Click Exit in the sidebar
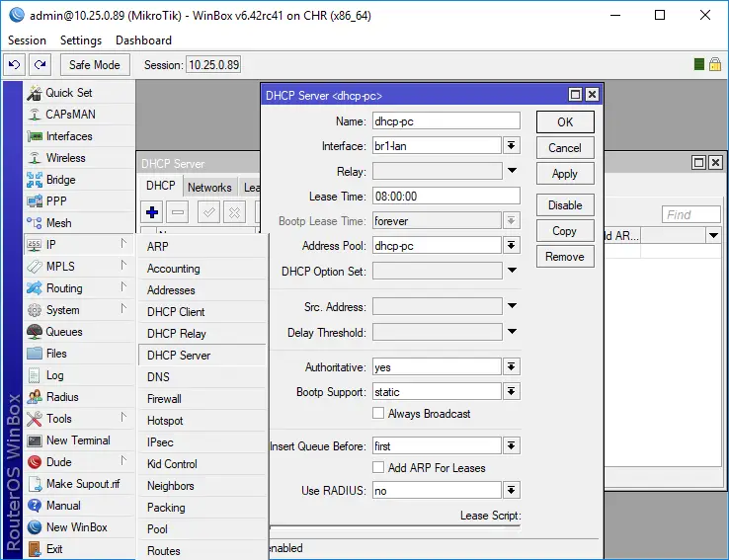Screen dimensions: 729x560 tap(79, 549)
